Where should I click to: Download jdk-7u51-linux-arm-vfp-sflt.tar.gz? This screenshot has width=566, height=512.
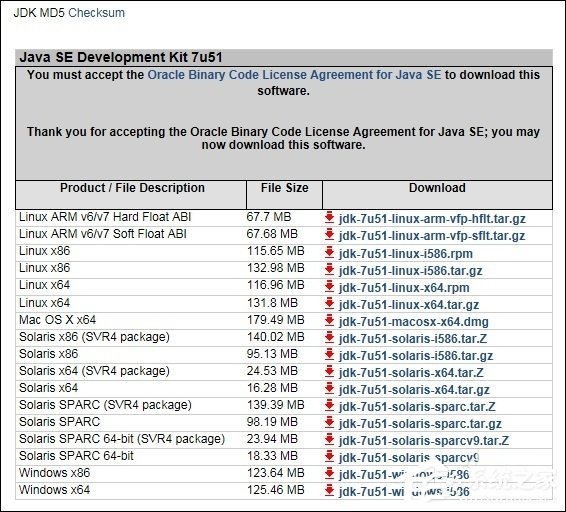click(432, 236)
